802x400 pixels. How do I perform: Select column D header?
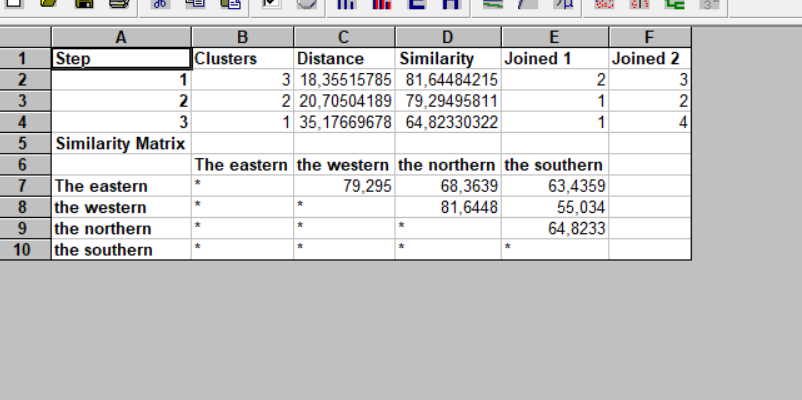(x=448, y=37)
